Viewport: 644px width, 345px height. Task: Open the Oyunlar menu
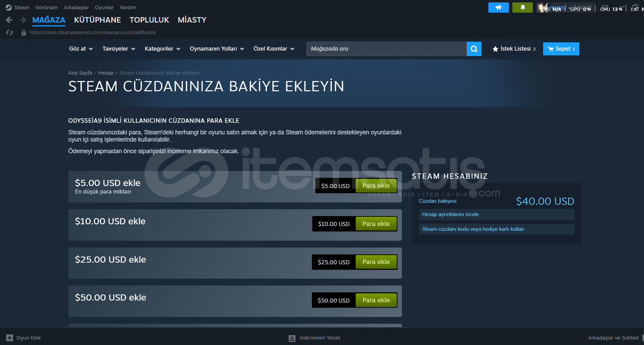tap(104, 8)
